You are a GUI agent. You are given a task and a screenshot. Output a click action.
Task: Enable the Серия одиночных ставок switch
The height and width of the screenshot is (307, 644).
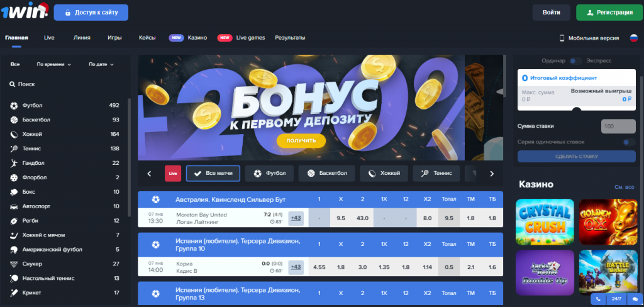pyautogui.click(x=629, y=142)
